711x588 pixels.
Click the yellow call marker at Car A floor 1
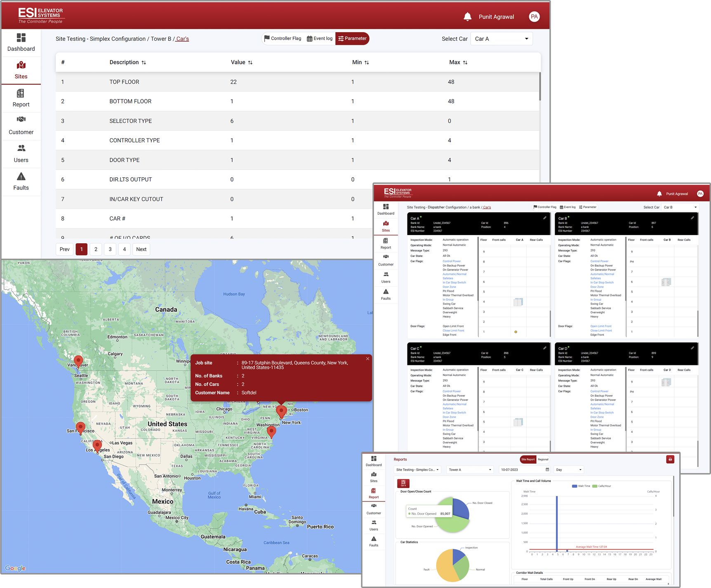point(516,332)
